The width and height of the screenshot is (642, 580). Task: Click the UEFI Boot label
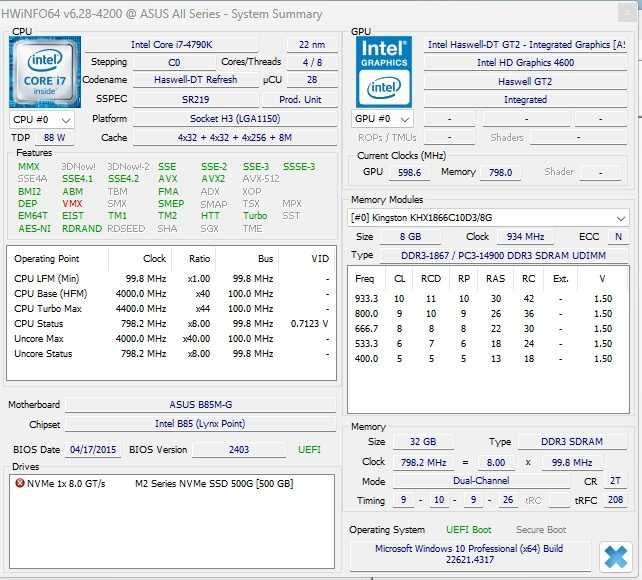point(468,530)
